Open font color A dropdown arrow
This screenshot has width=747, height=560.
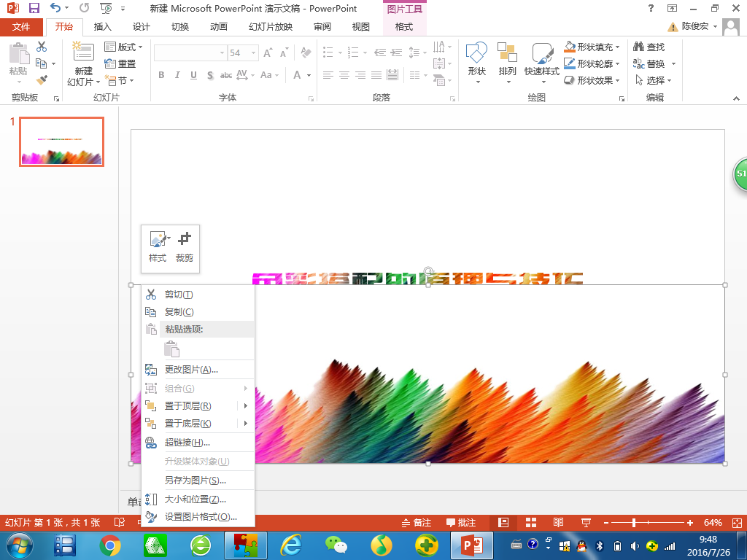coord(309,75)
